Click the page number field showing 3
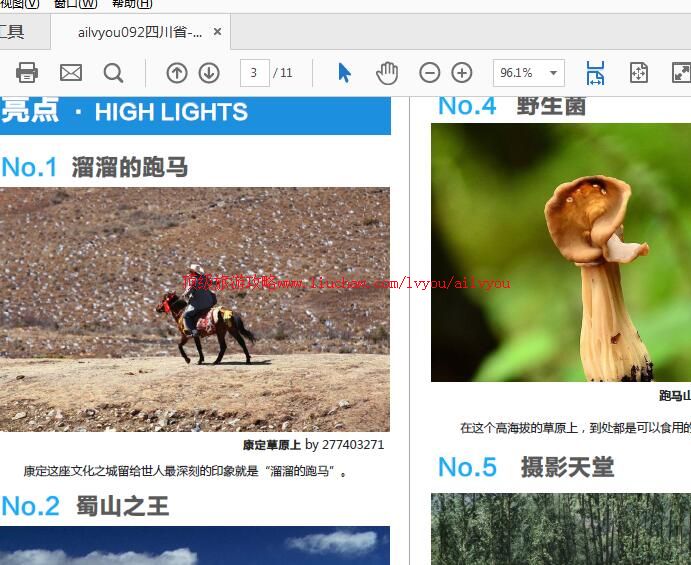 [255, 73]
